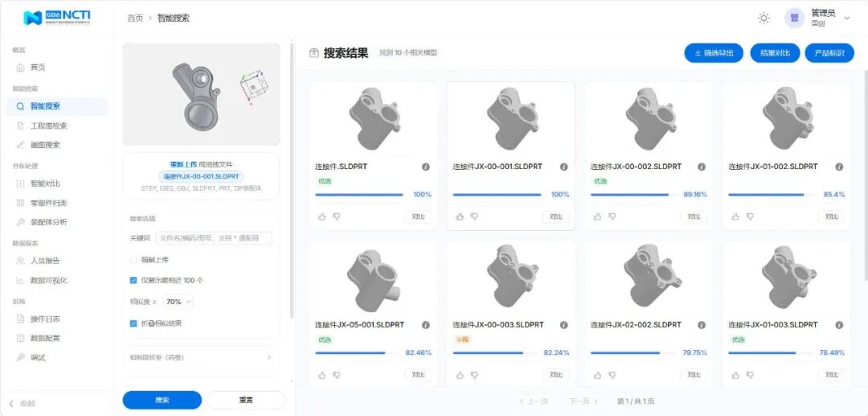Open 首页 in the sidebar
Image resolution: width=868 pixels, height=416 pixels.
56,68
